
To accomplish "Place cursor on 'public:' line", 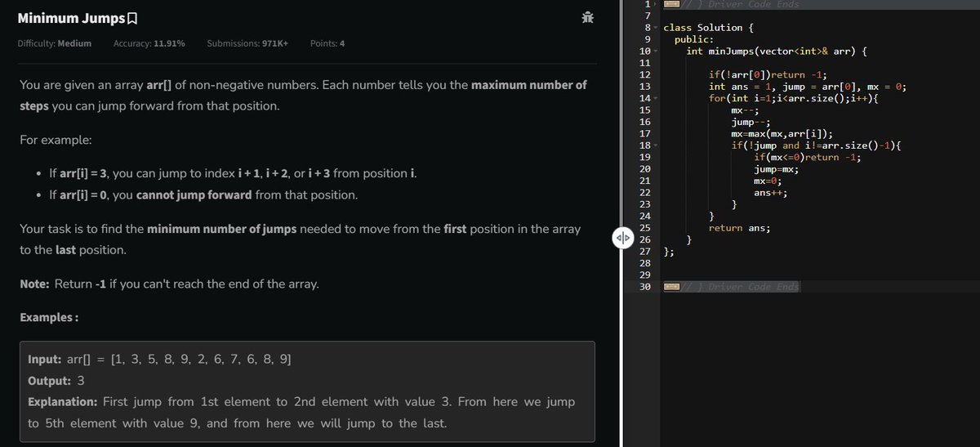I will coord(694,39).
